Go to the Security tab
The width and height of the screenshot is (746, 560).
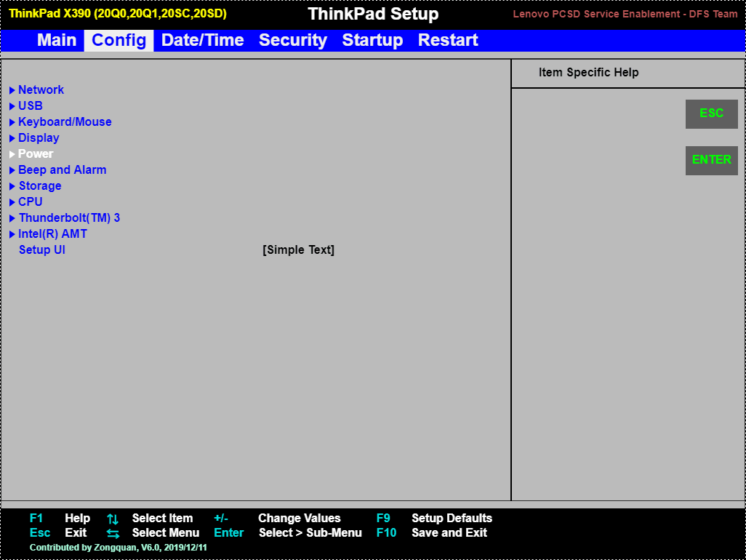coord(293,40)
